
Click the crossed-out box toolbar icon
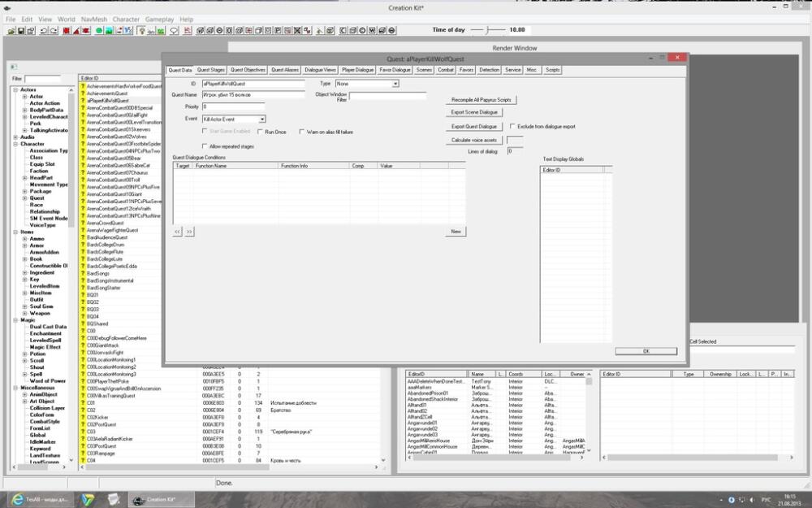(x=297, y=31)
